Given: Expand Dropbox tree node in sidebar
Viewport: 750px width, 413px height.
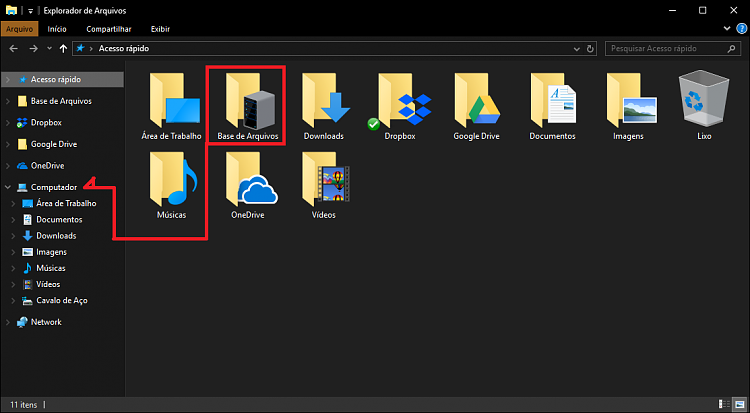Looking at the screenshot, I should pos(7,123).
